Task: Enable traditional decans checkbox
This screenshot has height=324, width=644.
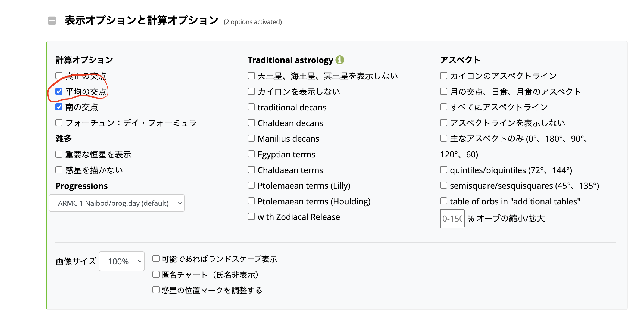Action: pyautogui.click(x=251, y=107)
